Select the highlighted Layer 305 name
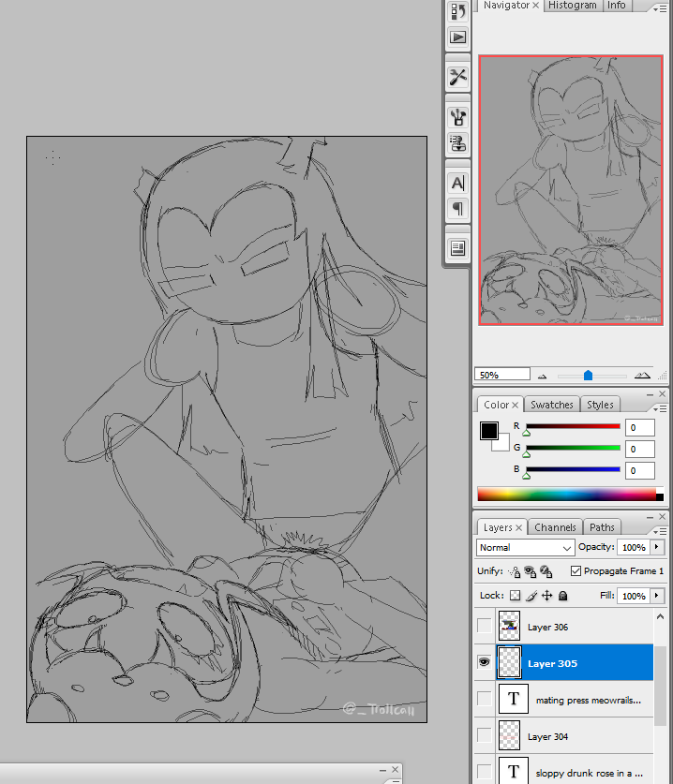This screenshot has width=673, height=784. (x=552, y=663)
